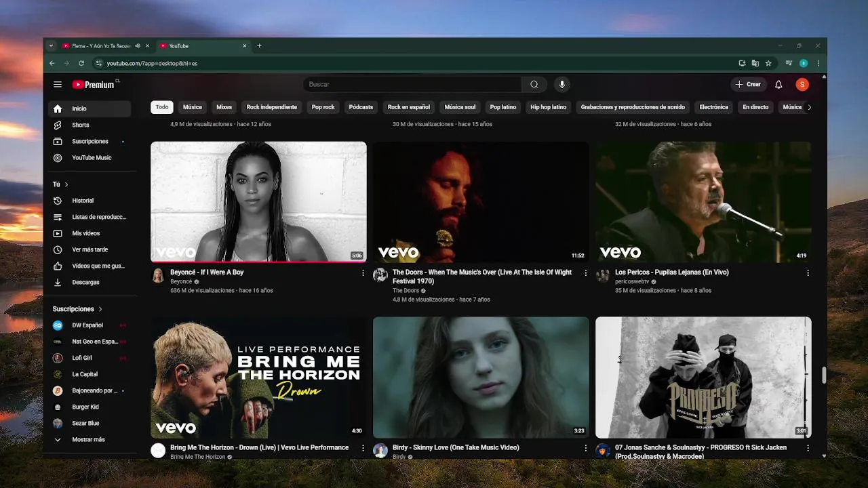Open Mis videos in sidebar
The height and width of the screenshot is (488, 868).
click(90, 233)
